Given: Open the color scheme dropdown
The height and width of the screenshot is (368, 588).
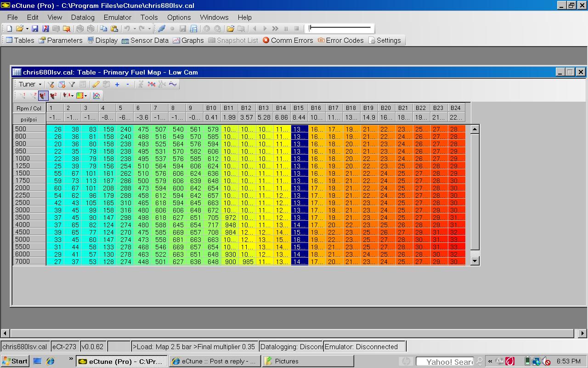Looking at the screenshot, I should tap(85, 96).
